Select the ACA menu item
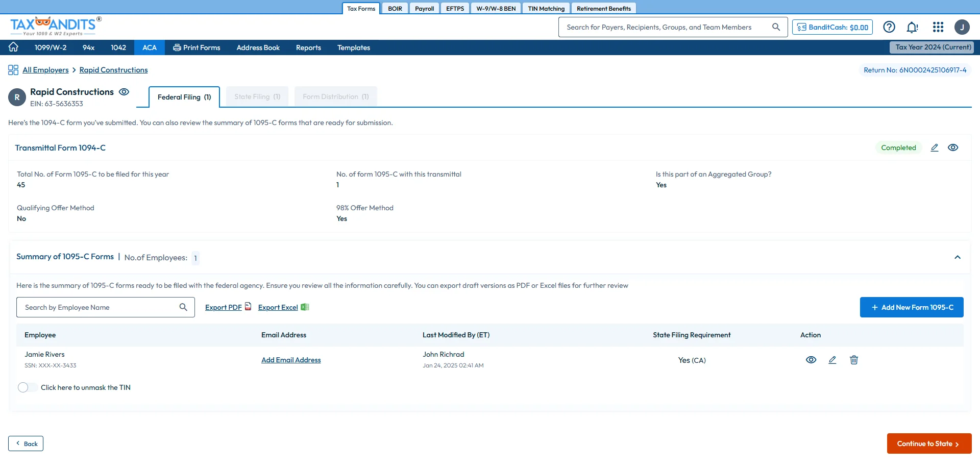The width and height of the screenshot is (980, 469). coord(150,47)
